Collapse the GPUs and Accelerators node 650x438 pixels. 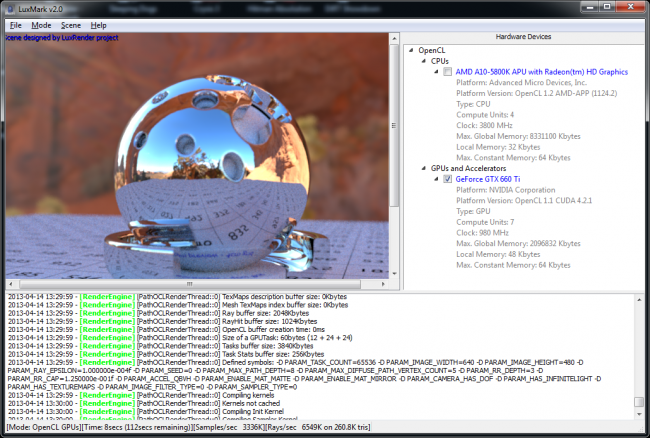click(423, 168)
